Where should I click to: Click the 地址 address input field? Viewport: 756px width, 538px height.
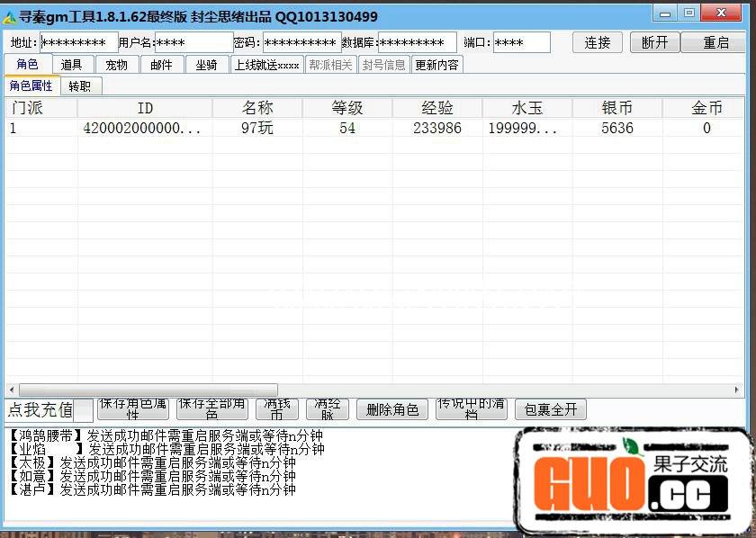click(x=79, y=42)
